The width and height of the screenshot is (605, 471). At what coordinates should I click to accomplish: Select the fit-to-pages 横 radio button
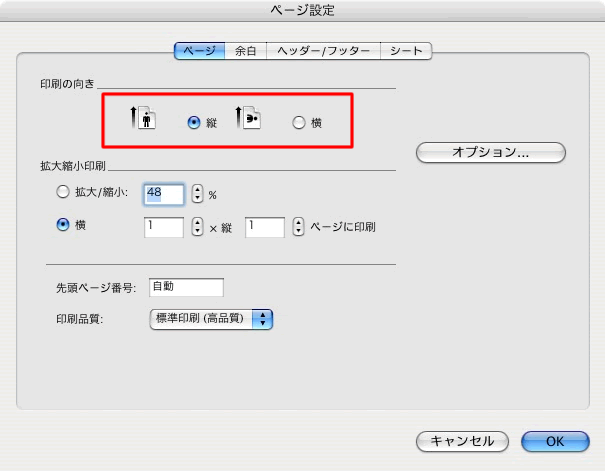[x=63, y=226]
